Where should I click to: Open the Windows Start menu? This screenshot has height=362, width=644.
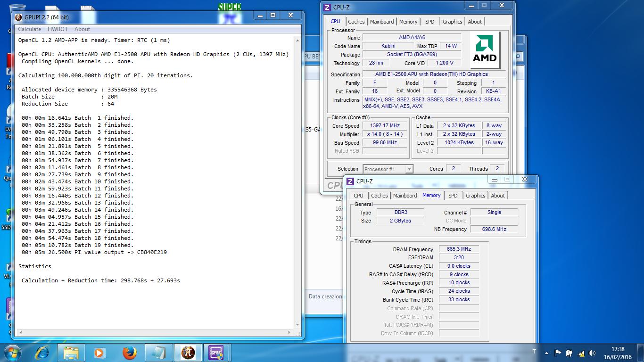[x=13, y=353]
